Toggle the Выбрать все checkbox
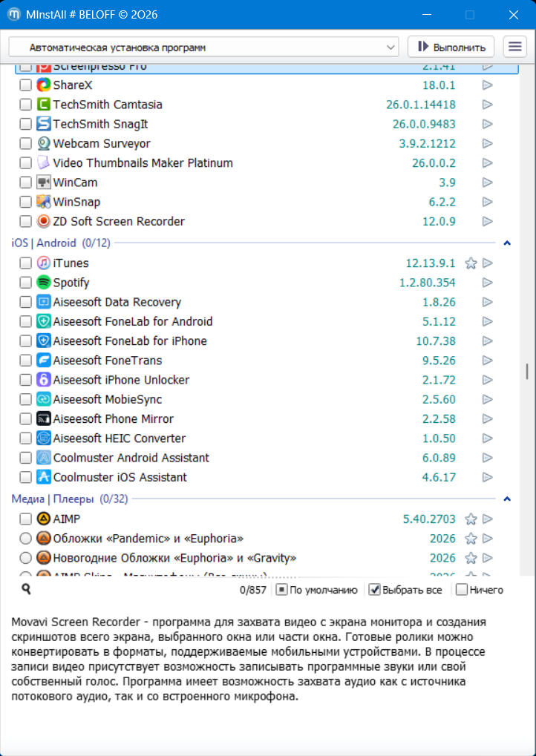 (374, 590)
